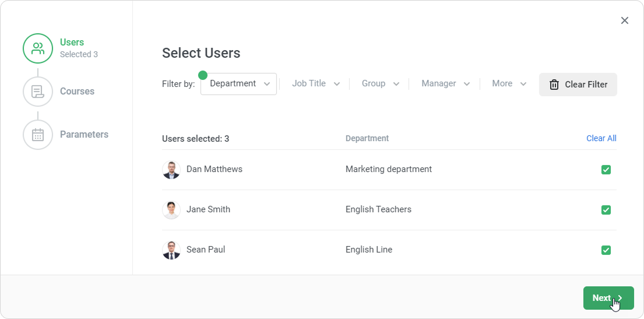Viewport: 644px width, 319px height.
Task: Deselect Jane Smith using her checkbox
Action: pyautogui.click(x=606, y=210)
